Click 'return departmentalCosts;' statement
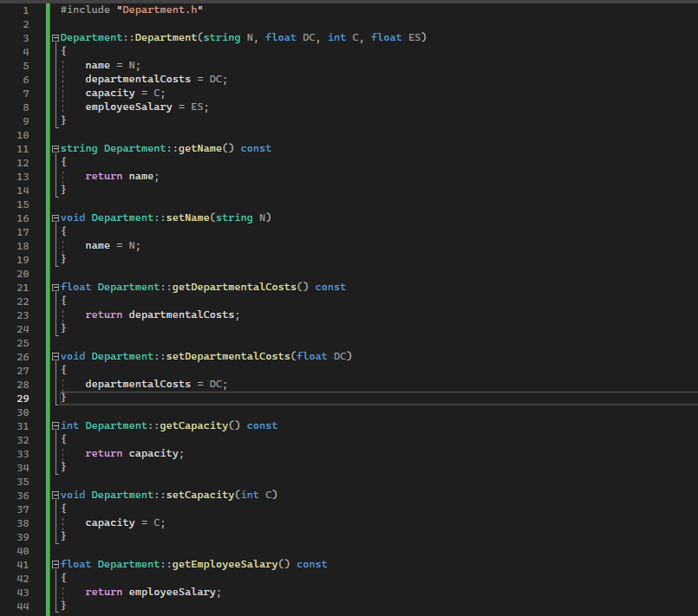Screen dimensions: 698x616 point(162,314)
